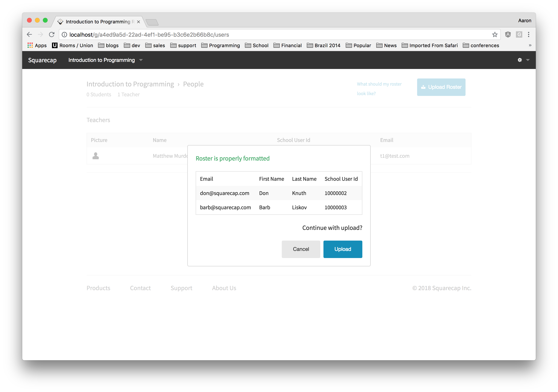
Task: Click Matthew Murdock's avatar placeholder
Action: 95,156
